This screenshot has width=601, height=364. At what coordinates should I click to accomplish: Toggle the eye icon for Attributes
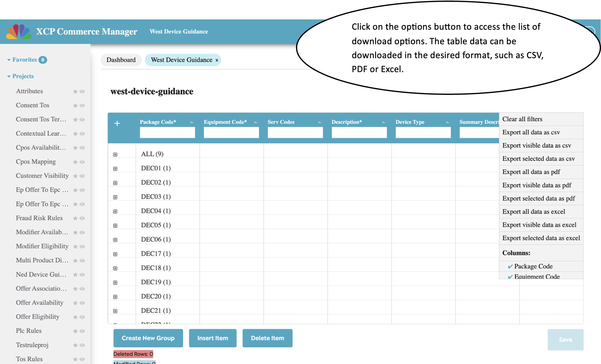(x=82, y=91)
